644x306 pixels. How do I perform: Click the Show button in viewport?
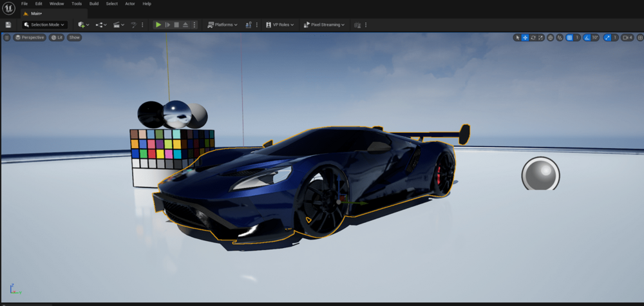click(75, 37)
